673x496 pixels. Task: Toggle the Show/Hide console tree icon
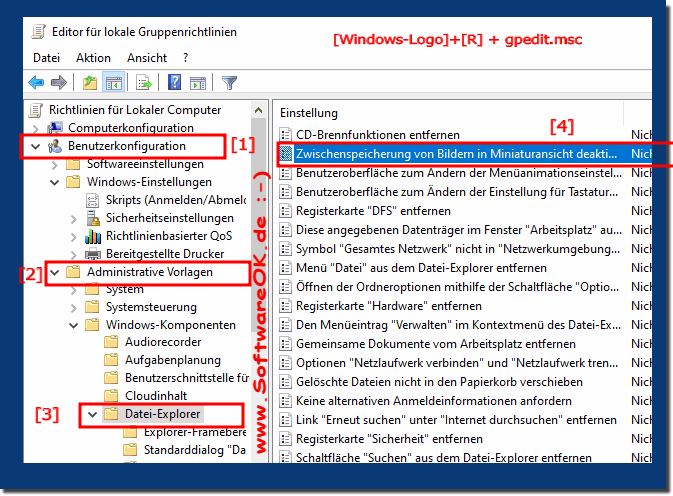(114, 82)
